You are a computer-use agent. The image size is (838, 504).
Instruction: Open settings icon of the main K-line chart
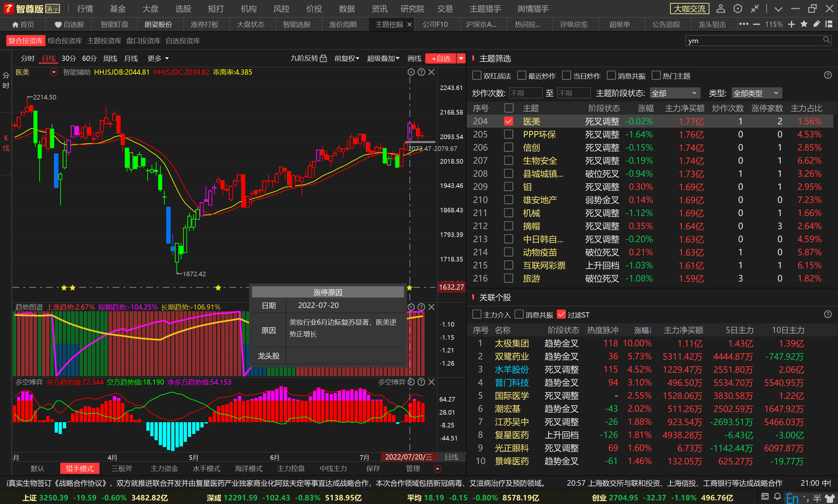pos(411,72)
